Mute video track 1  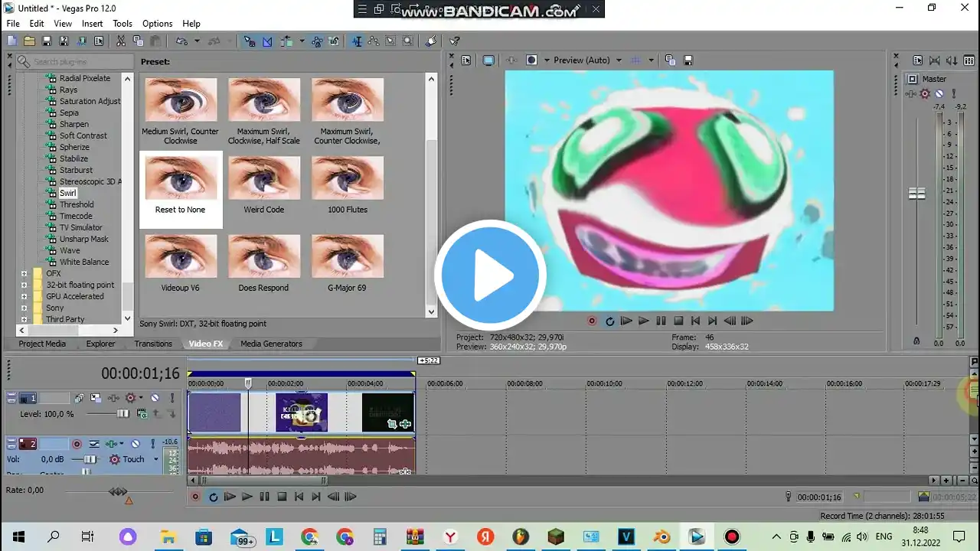[x=154, y=398]
